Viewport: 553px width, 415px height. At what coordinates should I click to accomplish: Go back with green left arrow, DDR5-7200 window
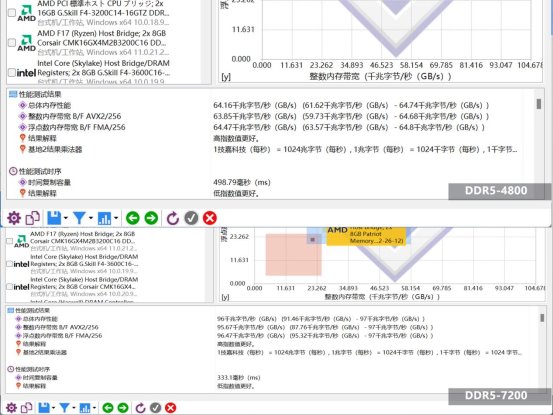coord(108,408)
